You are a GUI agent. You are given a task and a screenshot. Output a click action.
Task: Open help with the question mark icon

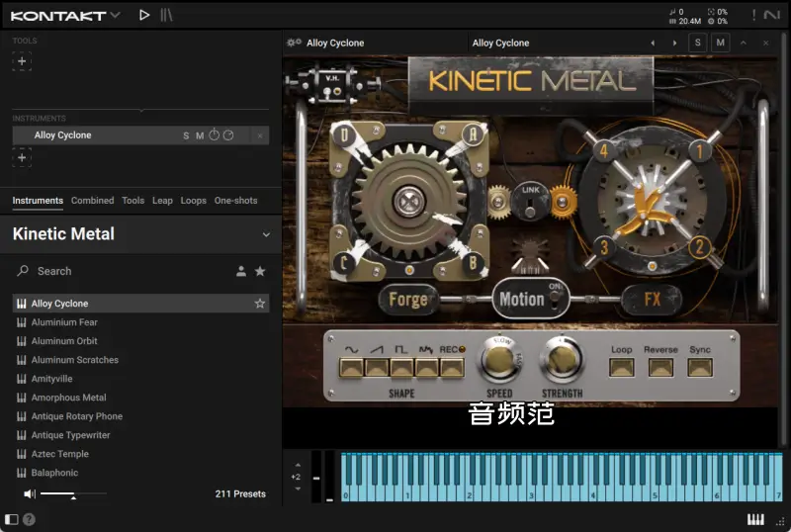coord(30,519)
